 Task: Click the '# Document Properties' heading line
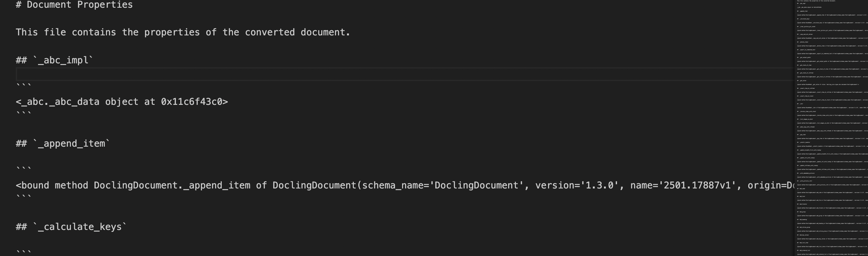[x=74, y=5]
